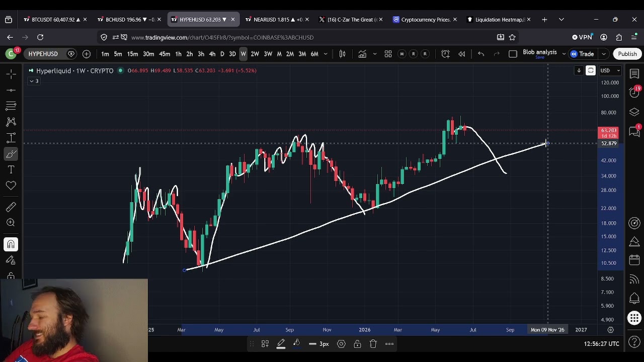
Task: Toggle the browser VPN button
Action: [x=582, y=37]
